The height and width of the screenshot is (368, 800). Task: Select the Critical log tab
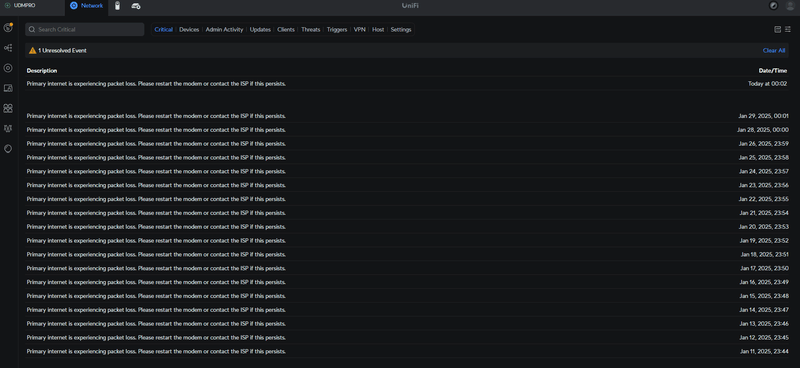[164, 30]
